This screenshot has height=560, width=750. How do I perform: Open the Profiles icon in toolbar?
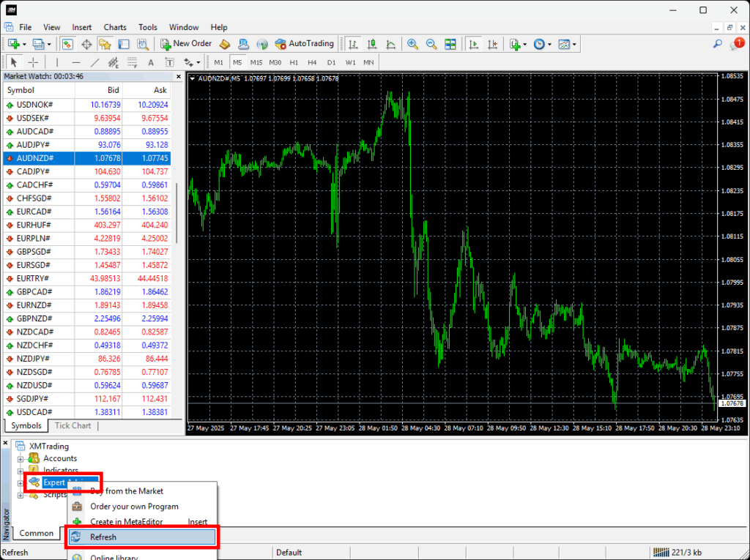pos(38,44)
